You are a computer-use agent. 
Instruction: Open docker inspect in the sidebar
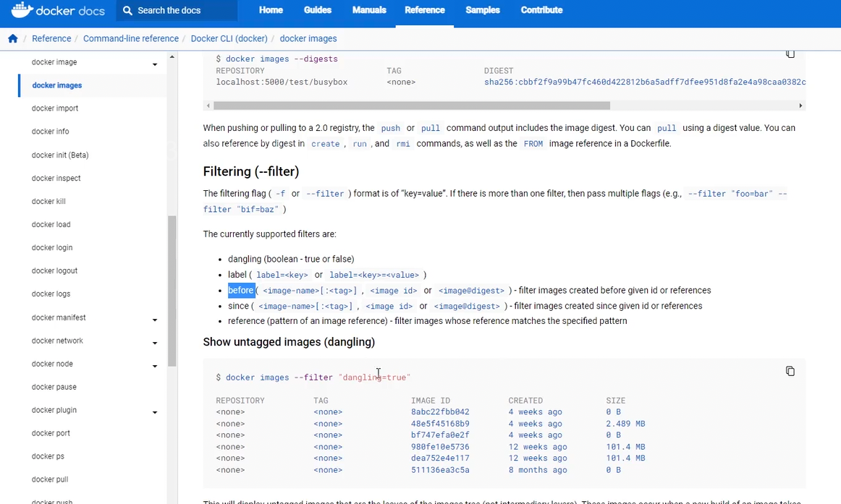pyautogui.click(x=56, y=178)
